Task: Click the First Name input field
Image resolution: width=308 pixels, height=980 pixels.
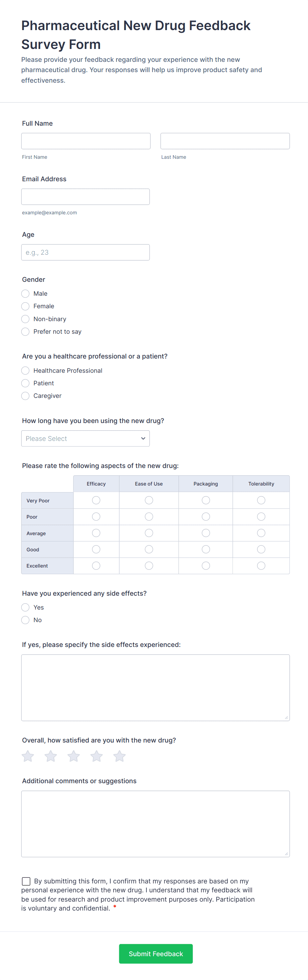Action: pyautogui.click(x=86, y=141)
